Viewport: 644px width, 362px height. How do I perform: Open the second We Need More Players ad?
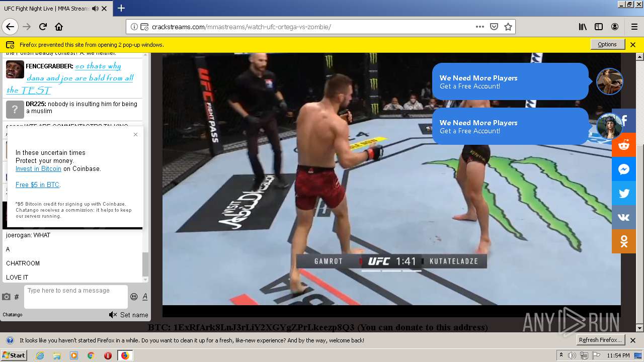[x=510, y=126]
